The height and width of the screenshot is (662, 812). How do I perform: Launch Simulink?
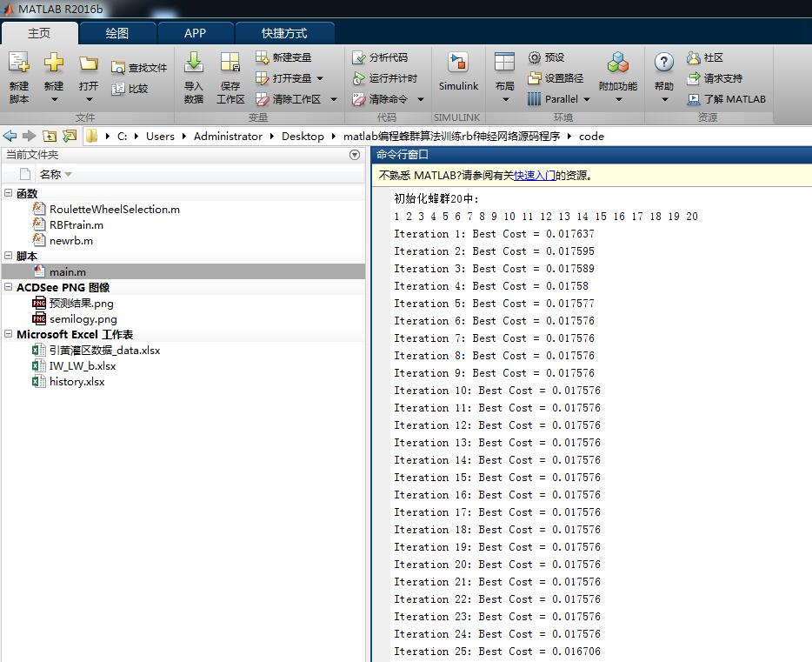458,71
